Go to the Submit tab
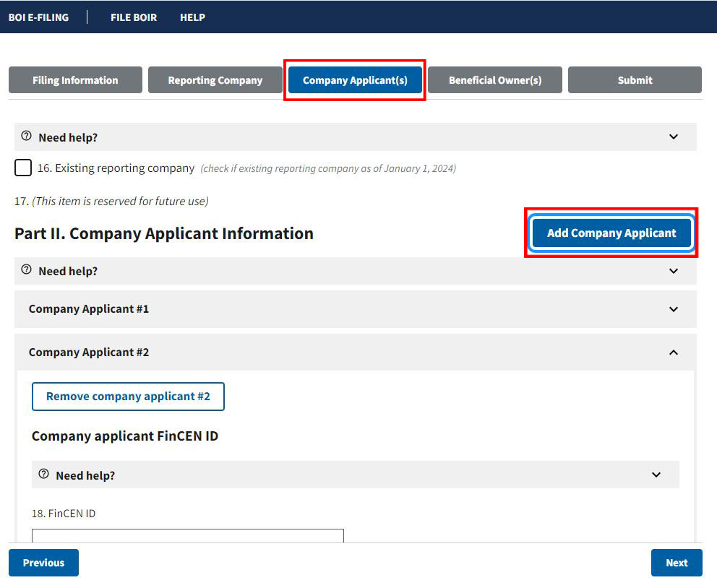Image resolution: width=717 pixels, height=588 pixels. (634, 79)
